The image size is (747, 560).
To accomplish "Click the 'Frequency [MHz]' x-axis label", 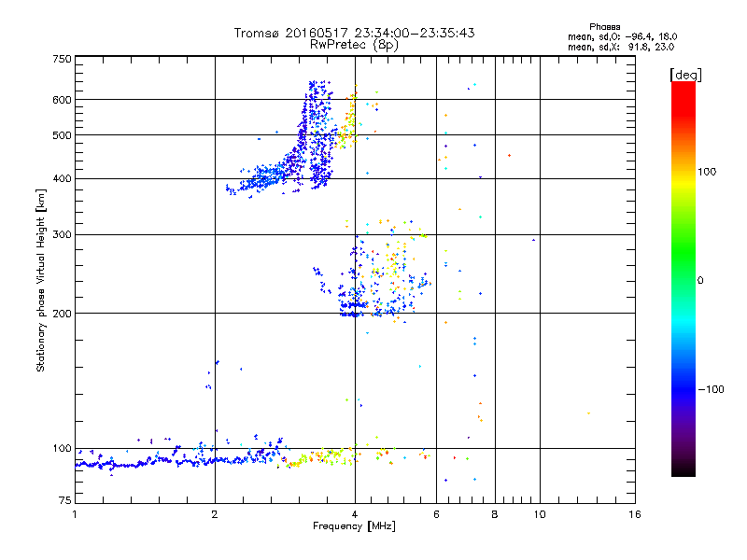I will click(354, 526).
